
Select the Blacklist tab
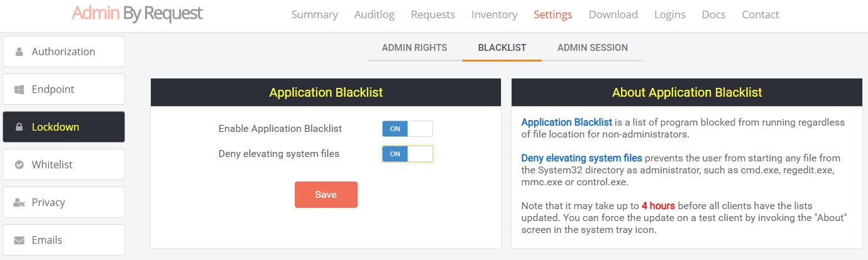pyautogui.click(x=502, y=48)
